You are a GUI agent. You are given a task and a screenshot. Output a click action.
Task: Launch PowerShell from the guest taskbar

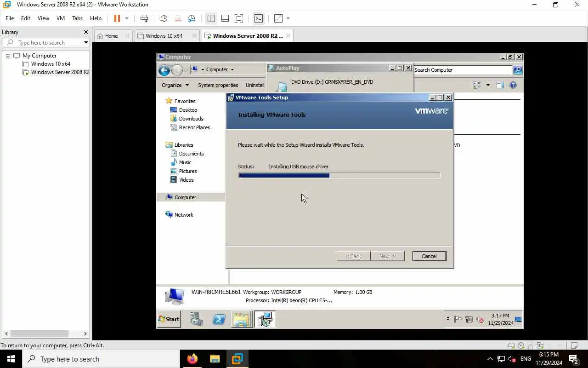point(219,319)
